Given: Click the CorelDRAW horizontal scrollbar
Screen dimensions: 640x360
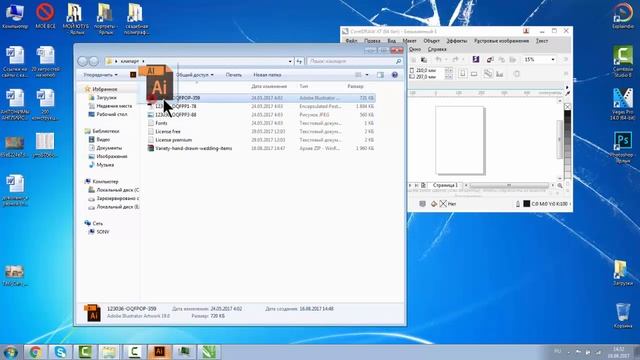Looking at the screenshot, I should coord(509,185).
